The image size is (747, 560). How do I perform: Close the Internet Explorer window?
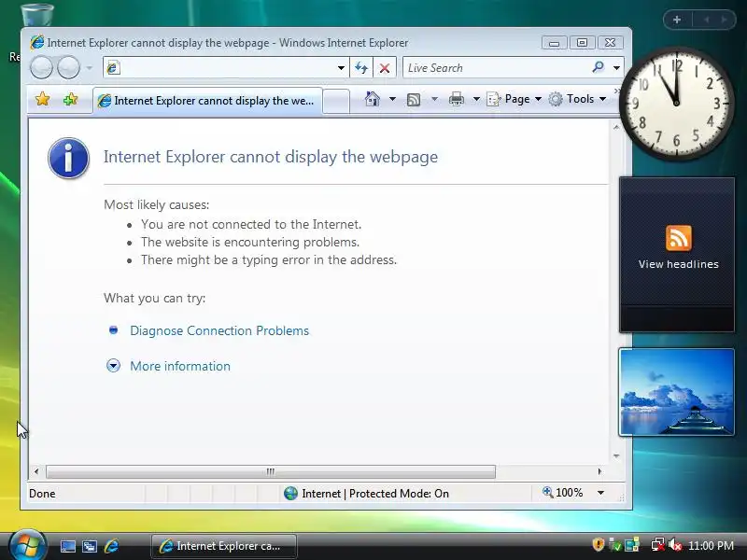tap(611, 43)
